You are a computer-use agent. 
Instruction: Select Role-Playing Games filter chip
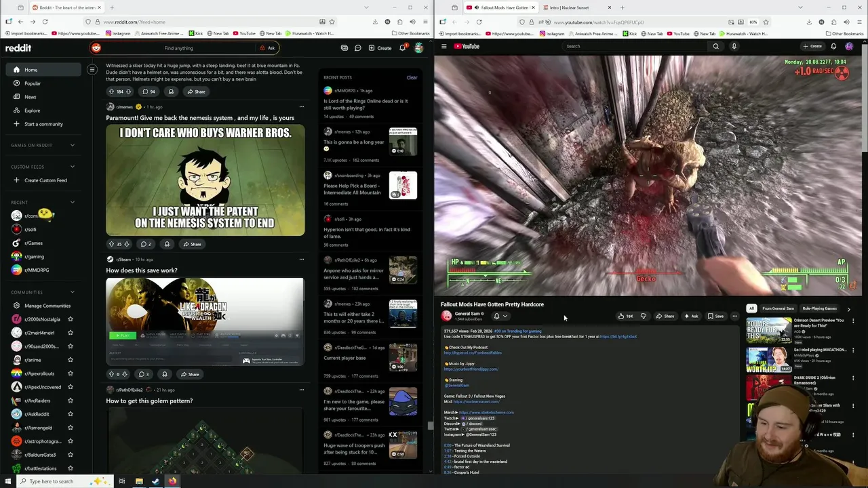pyautogui.click(x=819, y=308)
